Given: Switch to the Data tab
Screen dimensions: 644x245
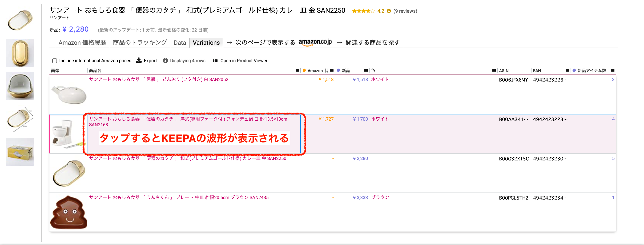Looking at the screenshot, I should click(180, 43).
